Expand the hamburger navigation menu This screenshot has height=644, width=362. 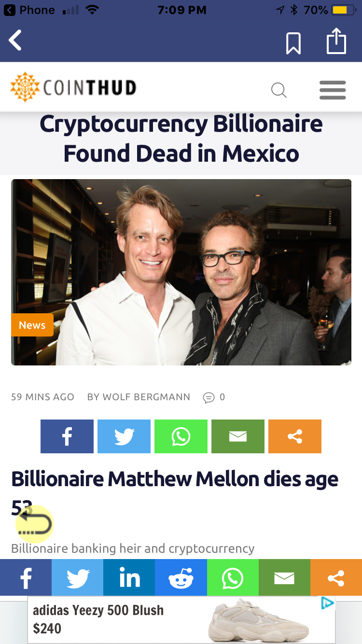click(x=333, y=90)
